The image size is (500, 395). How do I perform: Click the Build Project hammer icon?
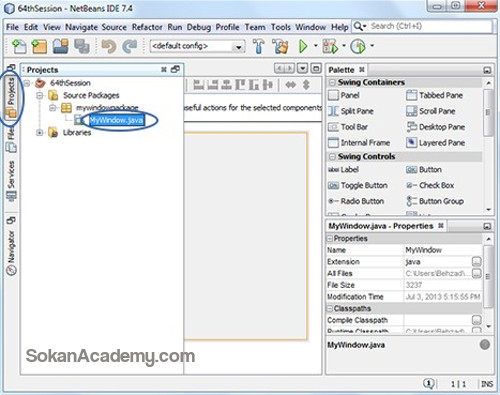(x=259, y=46)
